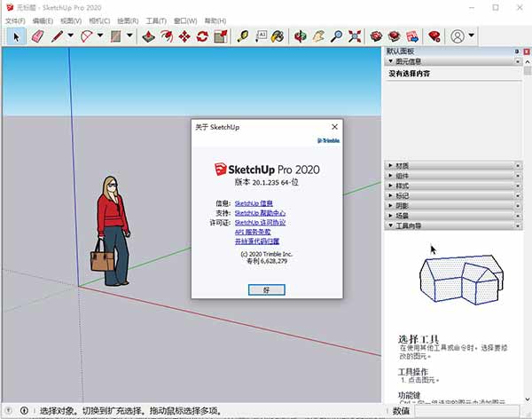Select the Push/Pull tool
Screen dimensions: 532x419
click(x=147, y=36)
